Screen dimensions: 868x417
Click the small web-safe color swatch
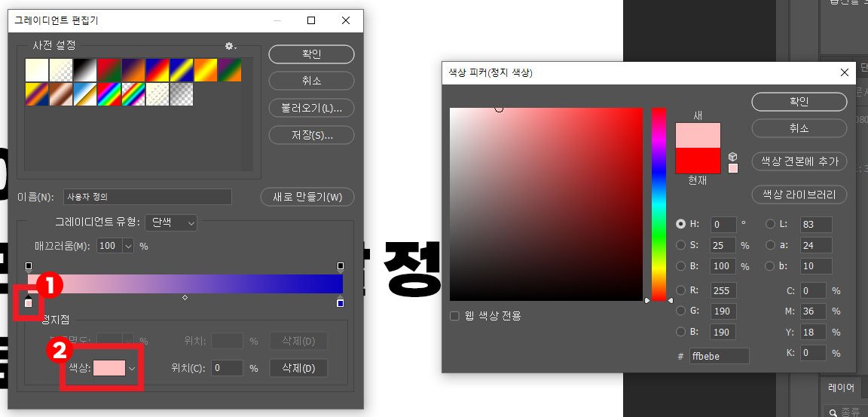733,168
